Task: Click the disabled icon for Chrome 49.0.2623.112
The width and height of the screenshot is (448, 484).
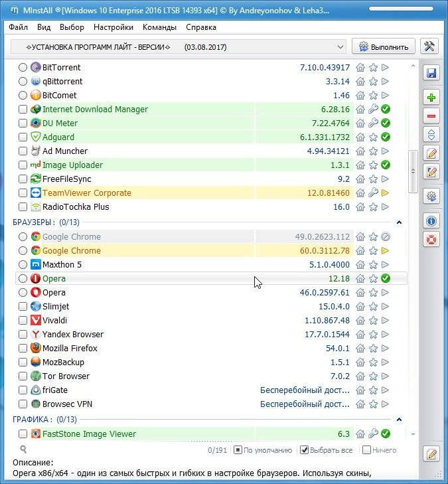Action: [386, 237]
